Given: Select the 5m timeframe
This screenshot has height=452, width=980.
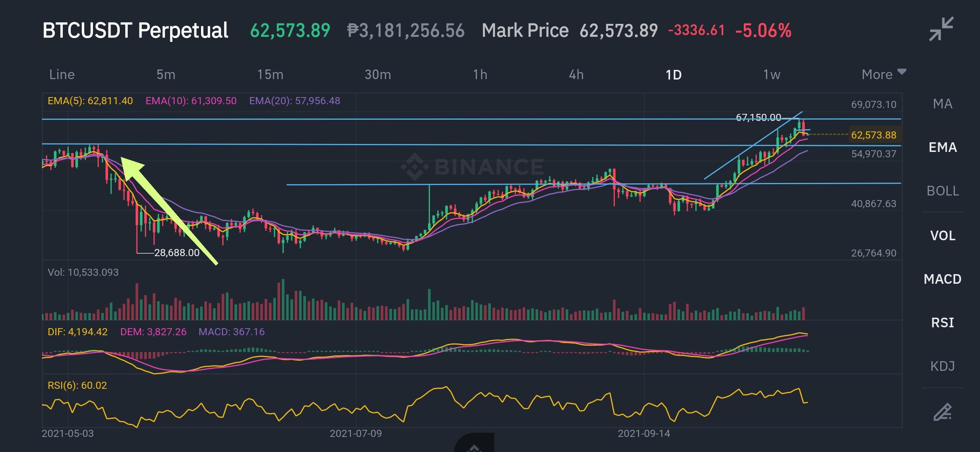Looking at the screenshot, I should click(166, 74).
